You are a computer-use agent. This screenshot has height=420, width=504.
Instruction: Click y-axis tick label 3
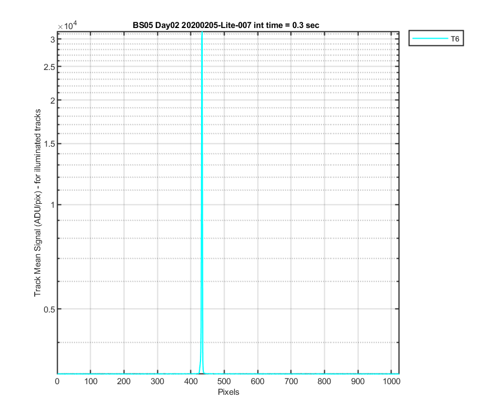[x=53, y=40]
